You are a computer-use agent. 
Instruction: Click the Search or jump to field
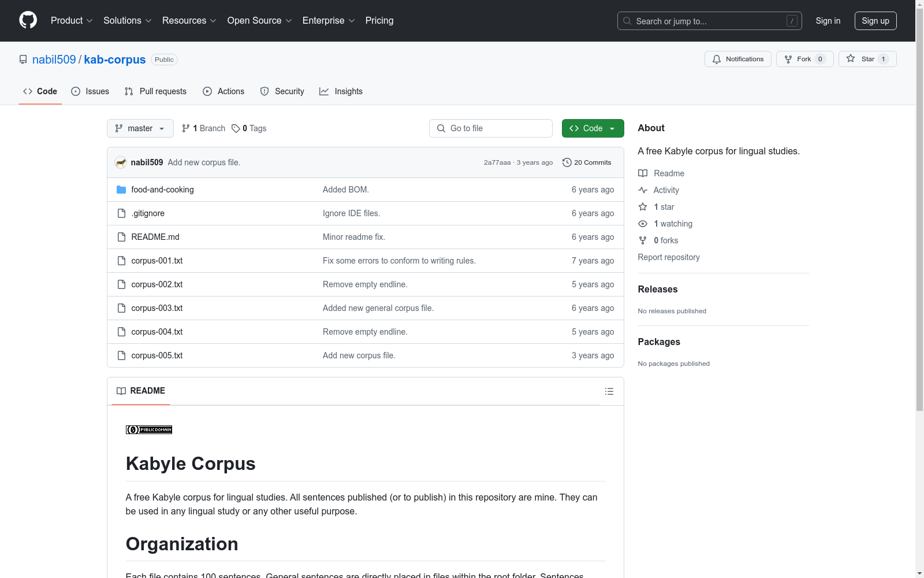tap(710, 21)
